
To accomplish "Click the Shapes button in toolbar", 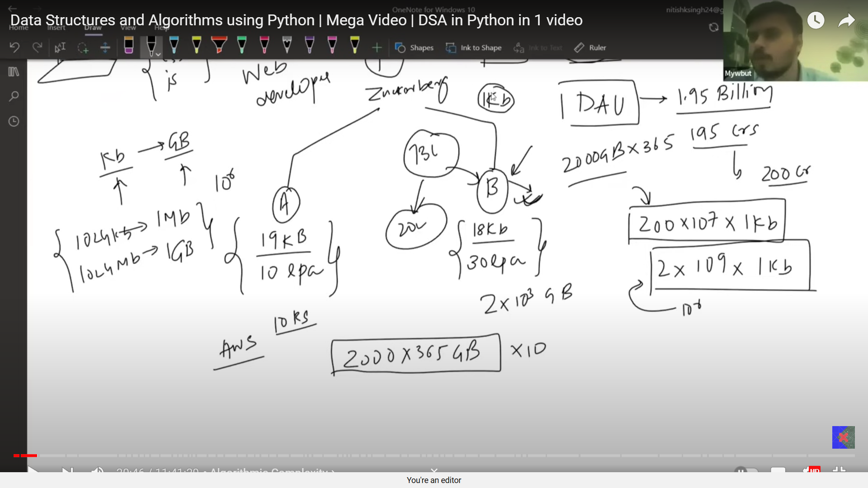I will pos(414,47).
